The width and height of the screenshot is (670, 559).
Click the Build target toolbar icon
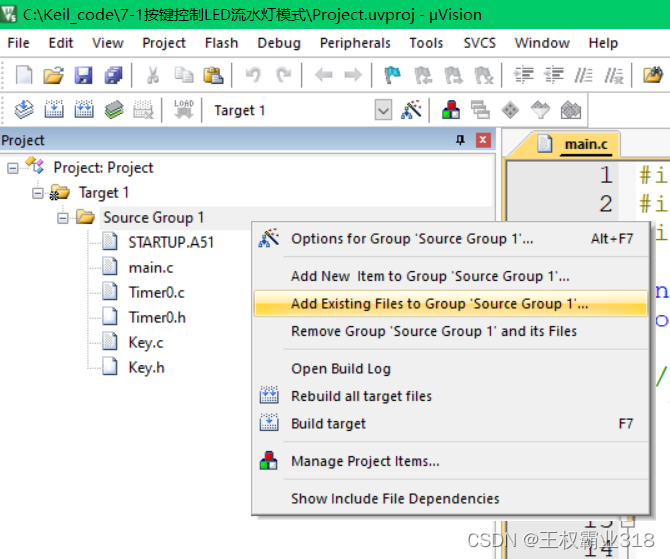pyautogui.click(x=54, y=110)
